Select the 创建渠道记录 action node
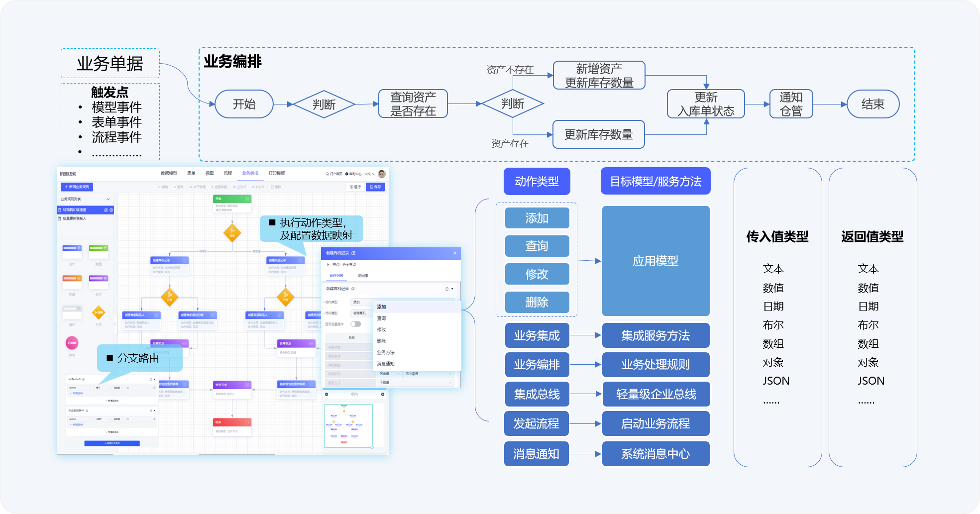The height and width of the screenshot is (514, 980). (286, 266)
